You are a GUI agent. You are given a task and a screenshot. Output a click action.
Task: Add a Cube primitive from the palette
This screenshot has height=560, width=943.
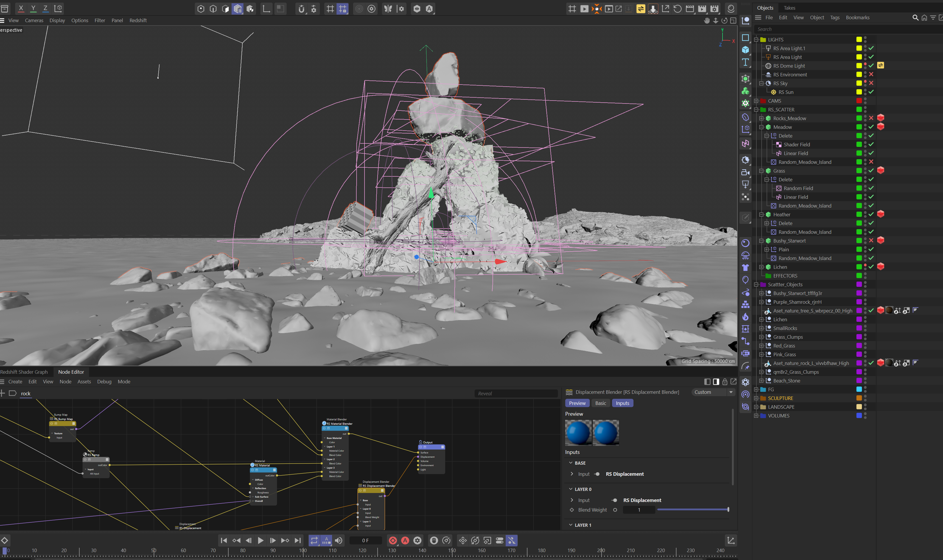pyautogui.click(x=745, y=50)
